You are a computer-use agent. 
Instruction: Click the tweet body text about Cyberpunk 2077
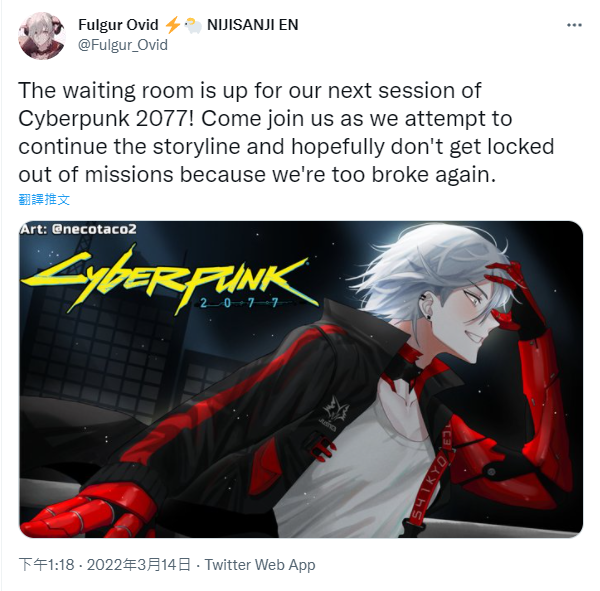click(286, 132)
